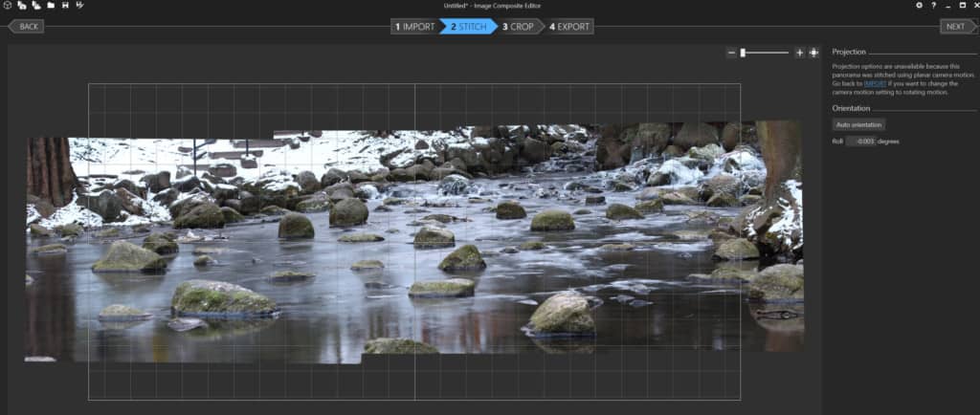Jump to the 4 EXPORT step
Screen dimensions: 980x415
[x=570, y=27]
